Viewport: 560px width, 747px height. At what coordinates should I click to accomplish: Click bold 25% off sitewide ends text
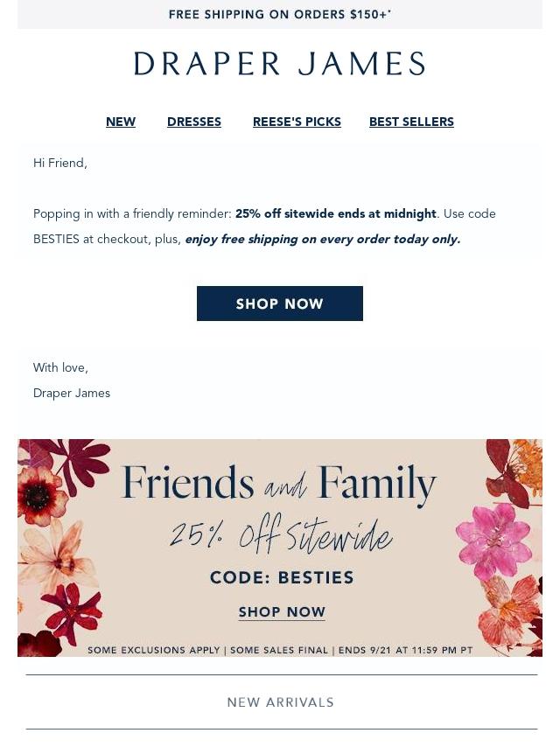tap(335, 213)
